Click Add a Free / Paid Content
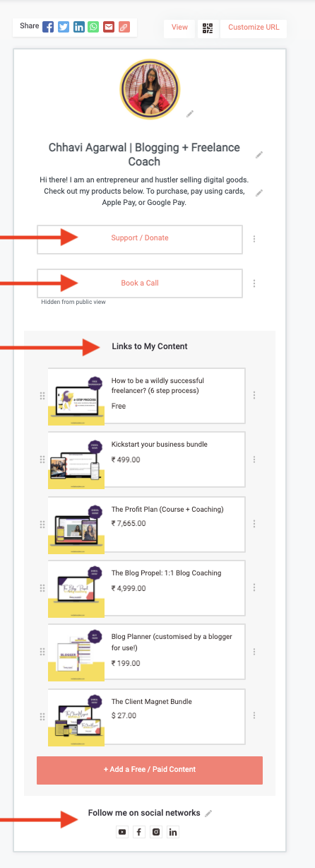 point(150,769)
